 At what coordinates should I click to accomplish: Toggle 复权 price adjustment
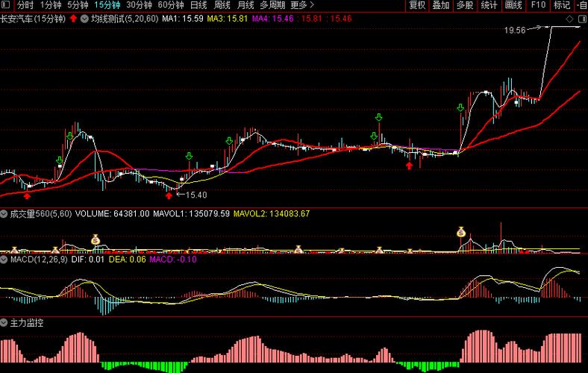click(x=417, y=5)
